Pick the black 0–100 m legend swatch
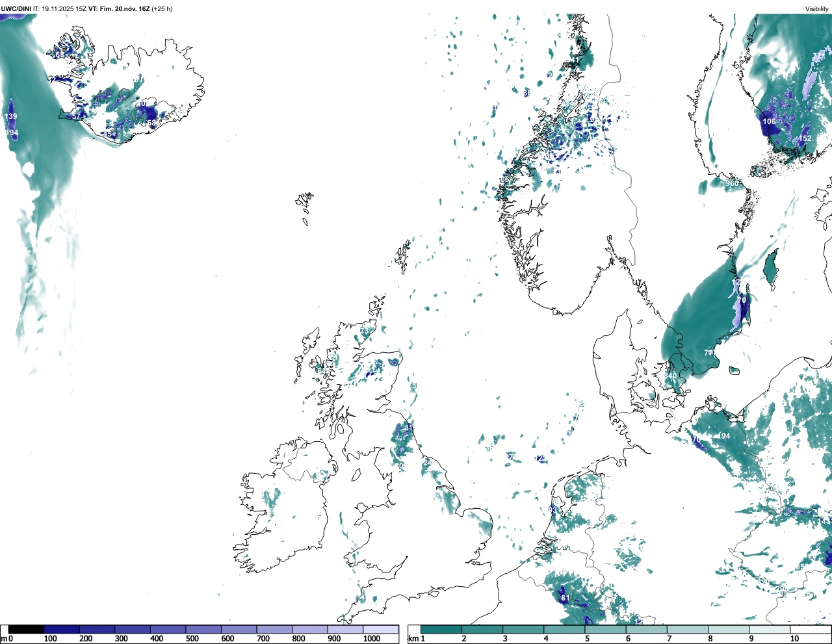This screenshot has width=832, height=644. coord(26,630)
